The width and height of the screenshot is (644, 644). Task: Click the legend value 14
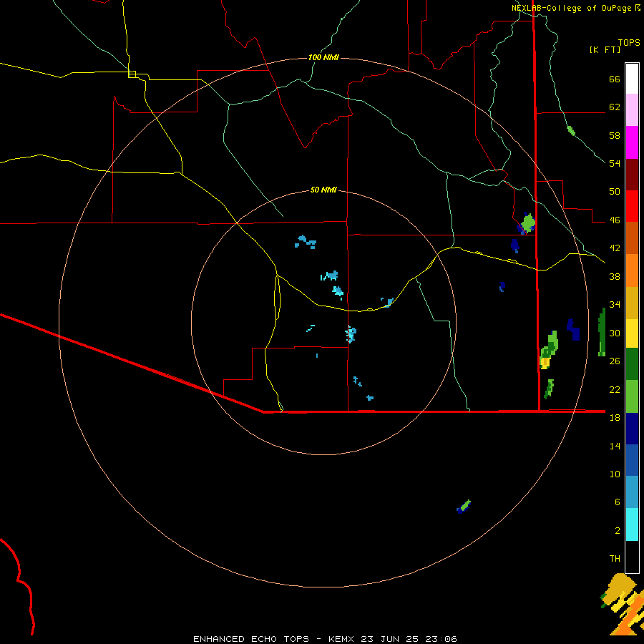615,446
